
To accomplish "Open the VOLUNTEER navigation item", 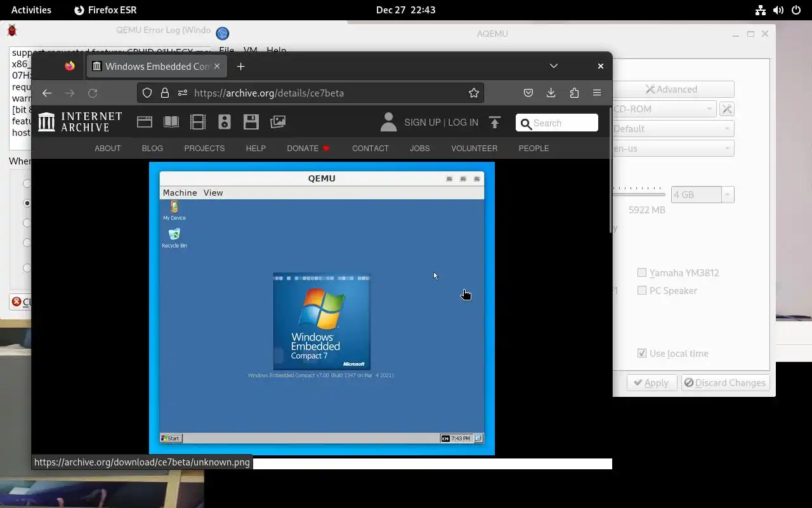I will click(475, 148).
